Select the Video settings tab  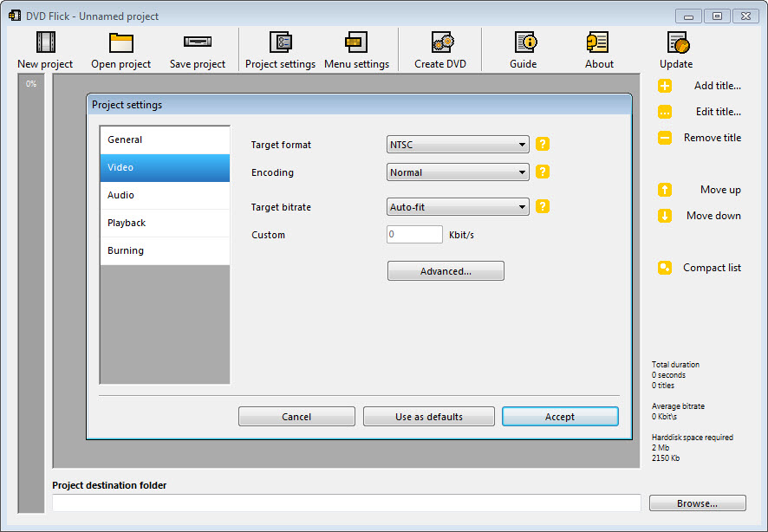(x=165, y=168)
